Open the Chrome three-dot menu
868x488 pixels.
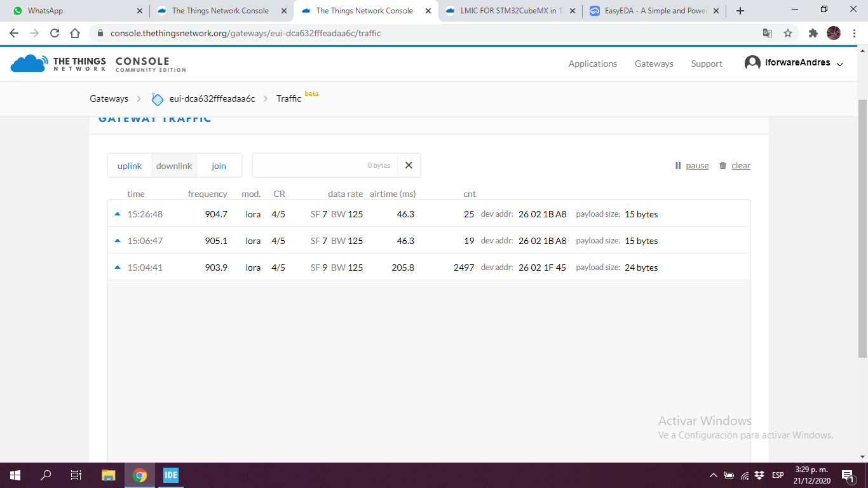pyautogui.click(x=854, y=33)
